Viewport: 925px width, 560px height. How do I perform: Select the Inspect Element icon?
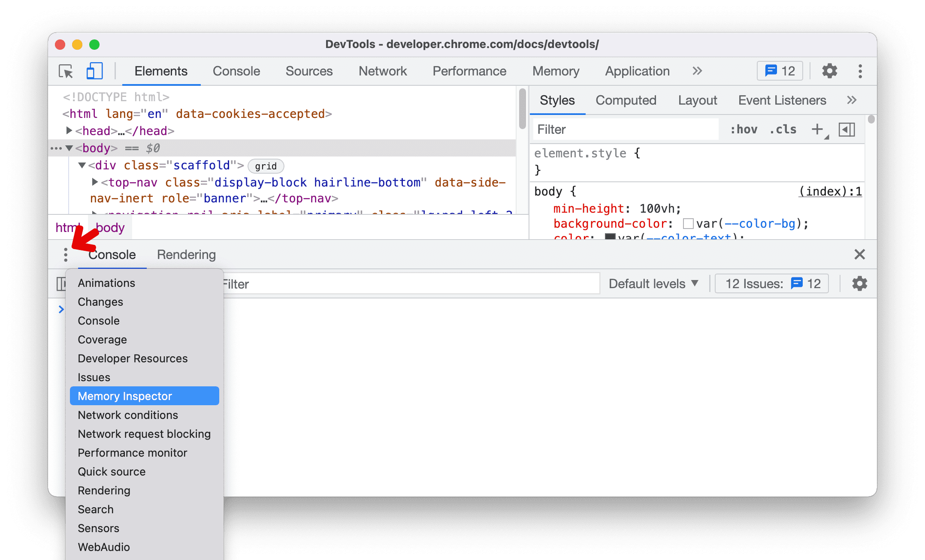click(x=65, y=71)
